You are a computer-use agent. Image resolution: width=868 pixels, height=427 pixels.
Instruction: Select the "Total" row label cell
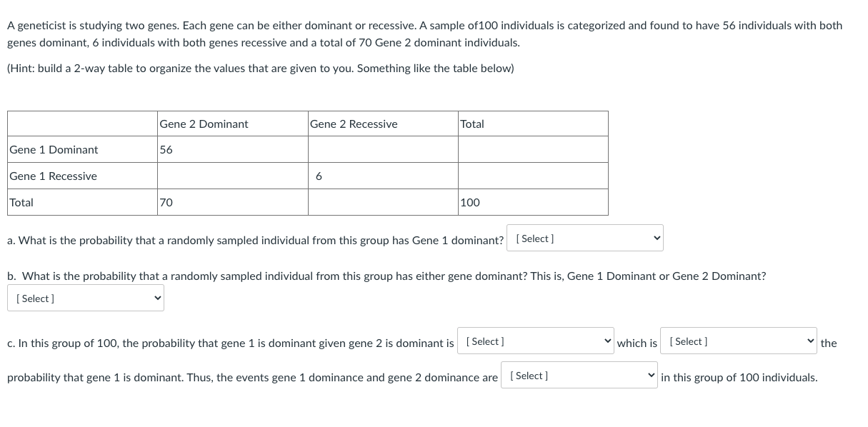(x=83, y=202)
